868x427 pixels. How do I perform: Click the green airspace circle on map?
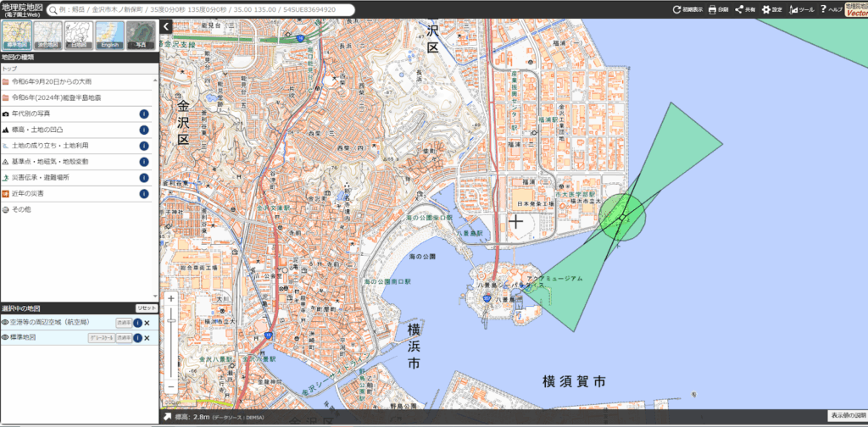[x=623, y=218]
